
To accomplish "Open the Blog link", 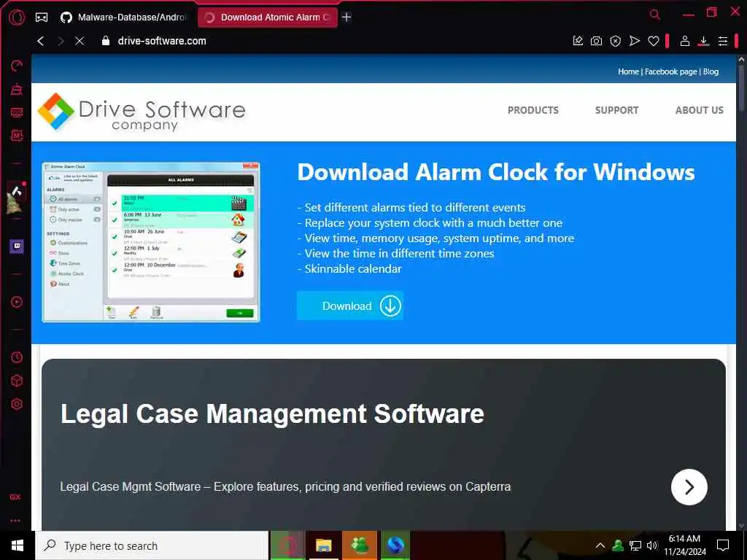I will [x=711, y=71].
